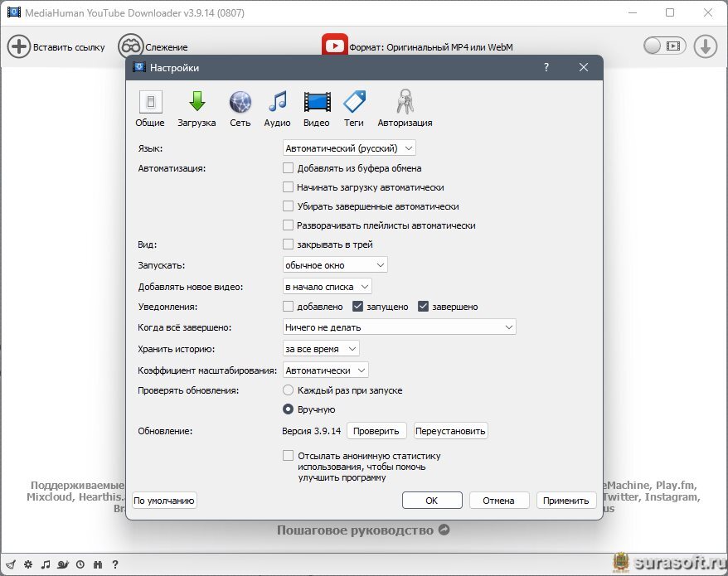
Task: Start all downloads with the arrow icon
Action: tap(706, 46)
